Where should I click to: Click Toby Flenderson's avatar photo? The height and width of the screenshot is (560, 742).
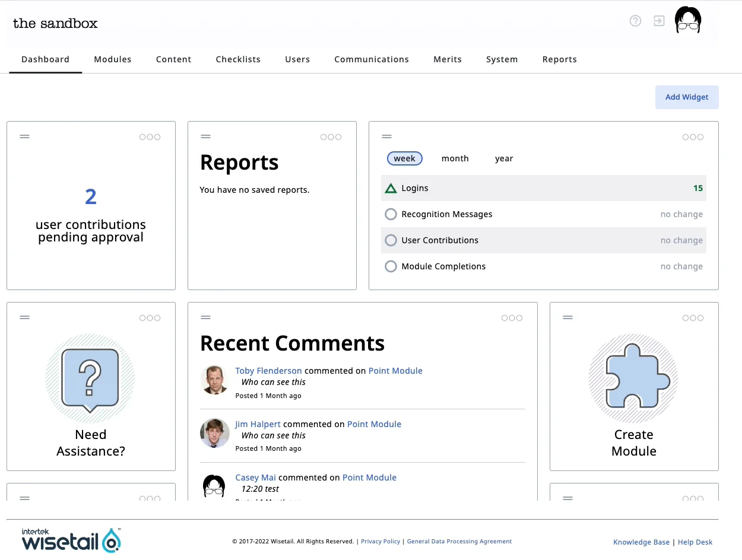click(x=214, y=380)
